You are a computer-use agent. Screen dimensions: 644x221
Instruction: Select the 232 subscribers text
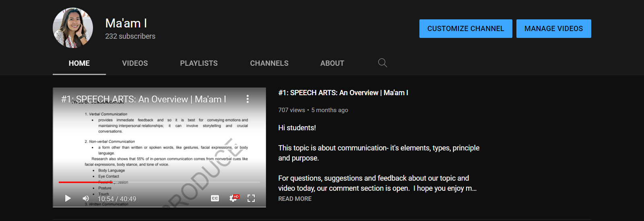click(x=130, y=36)
